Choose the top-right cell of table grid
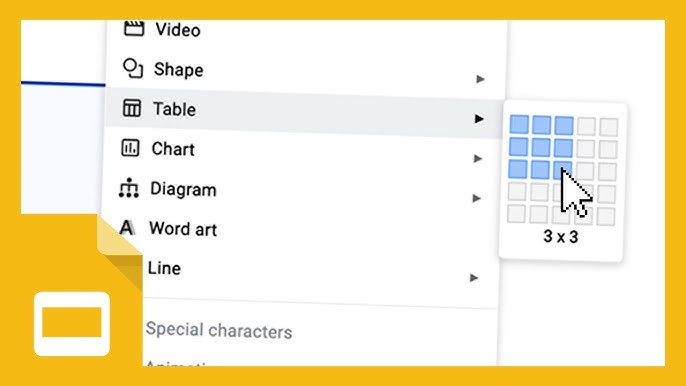The height and width of the screenshot is (386, 686). coord(609,127)
